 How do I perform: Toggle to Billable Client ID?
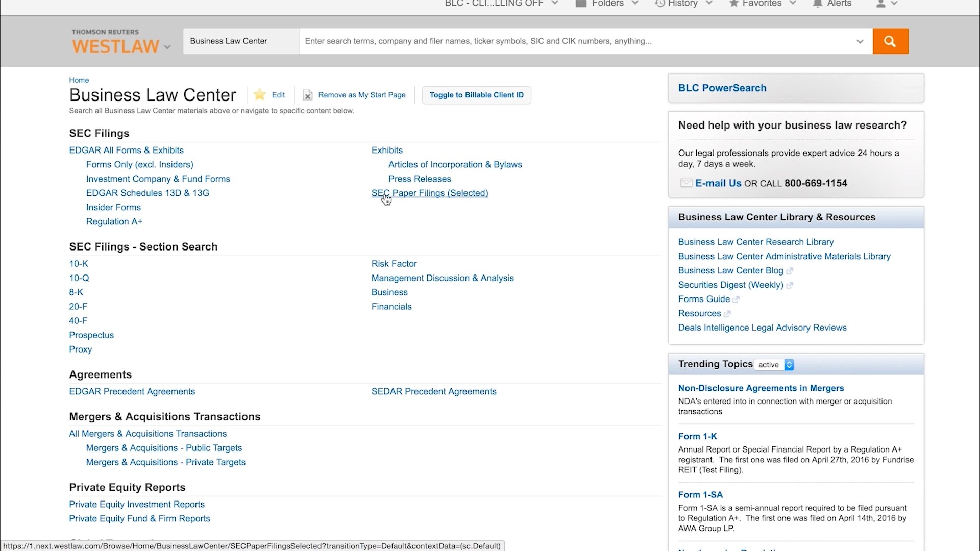pyautogui.click(x=476, y=95)
